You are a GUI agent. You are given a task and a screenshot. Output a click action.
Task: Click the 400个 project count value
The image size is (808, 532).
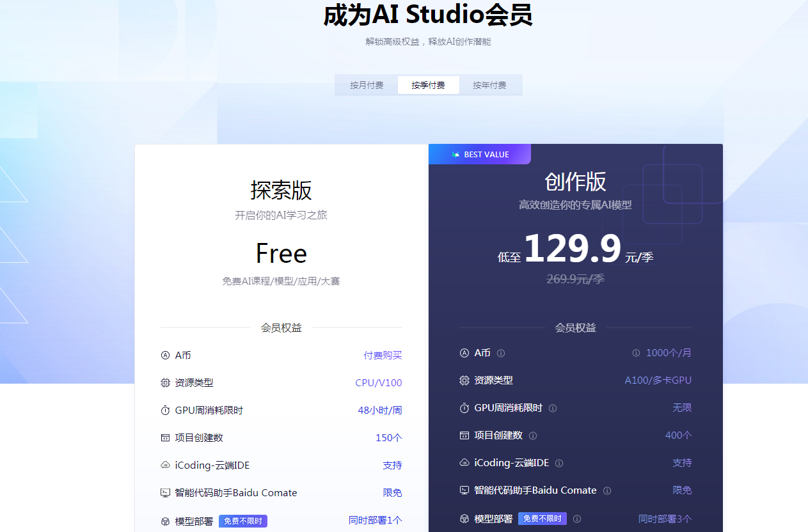[x=679, y=435]
